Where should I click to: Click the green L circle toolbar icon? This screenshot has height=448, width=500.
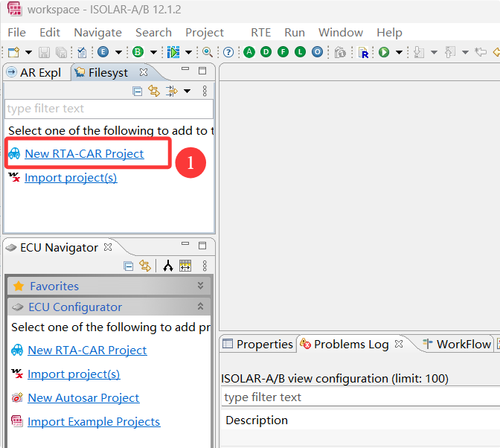pyautogui.click(x=300, y=52)
